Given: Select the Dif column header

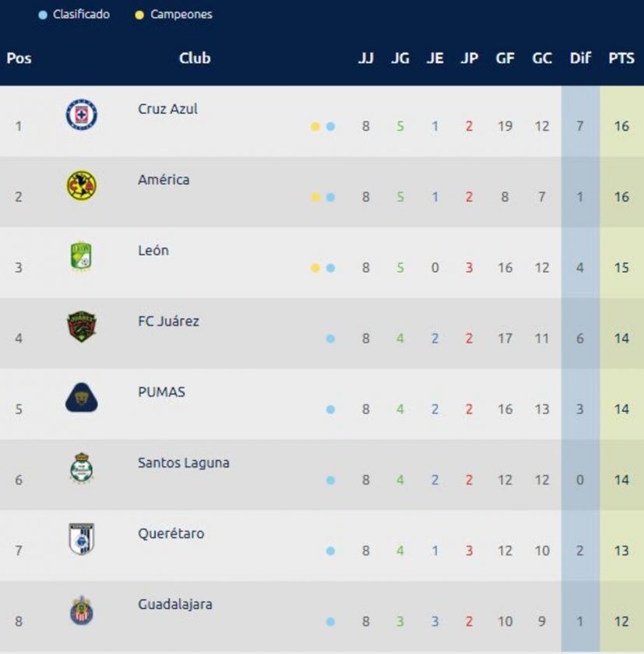Looking at the screenshot, I should point(580,58).
